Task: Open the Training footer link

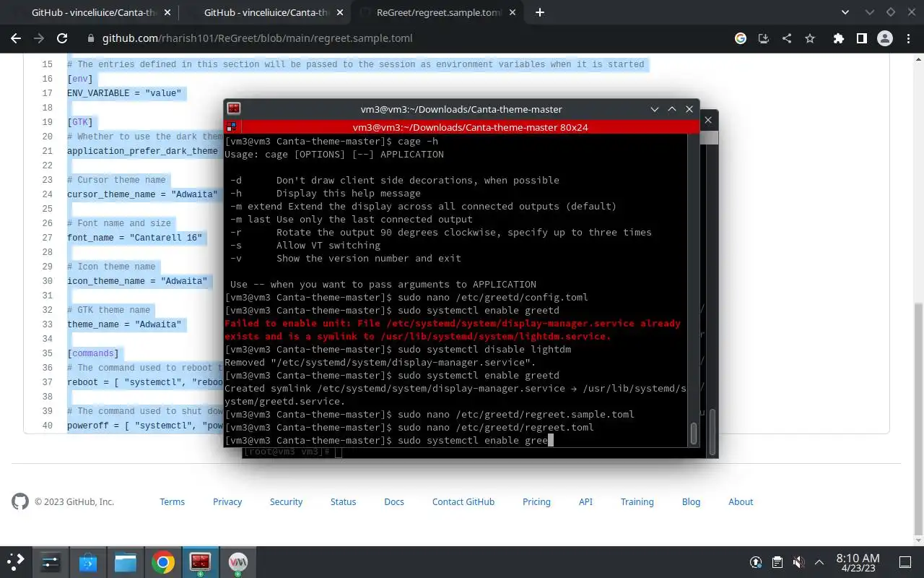Action: point(637,501)
